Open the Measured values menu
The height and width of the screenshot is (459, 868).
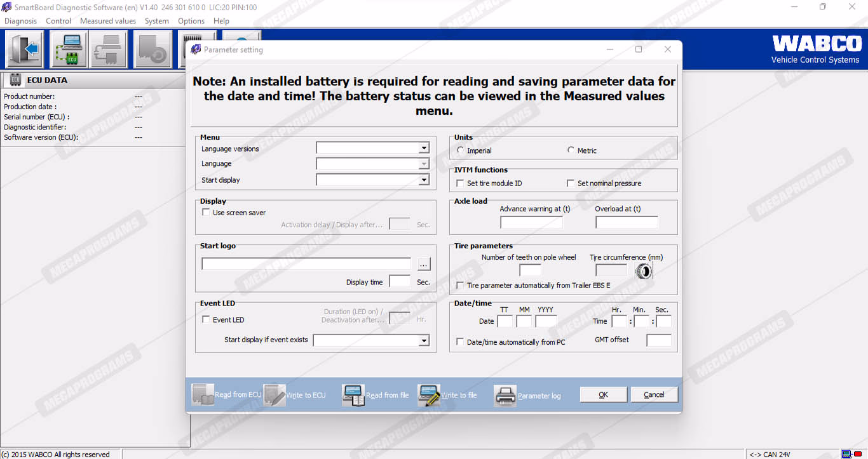tap(108, 21)
